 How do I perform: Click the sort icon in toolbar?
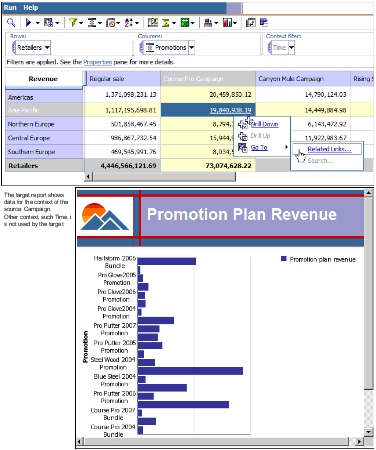(x=128, y=23)
